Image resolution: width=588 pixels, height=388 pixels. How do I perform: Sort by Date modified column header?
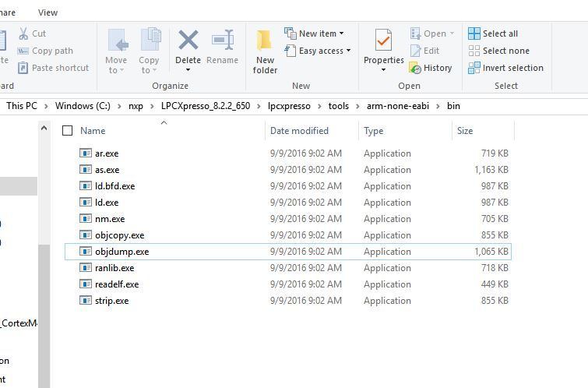[x=299, y=131]
